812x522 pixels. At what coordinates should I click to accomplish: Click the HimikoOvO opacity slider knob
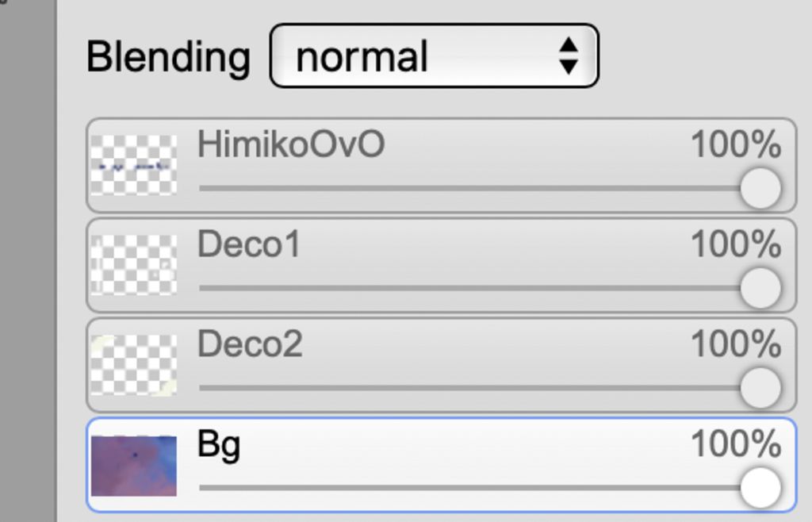[760, 188]
